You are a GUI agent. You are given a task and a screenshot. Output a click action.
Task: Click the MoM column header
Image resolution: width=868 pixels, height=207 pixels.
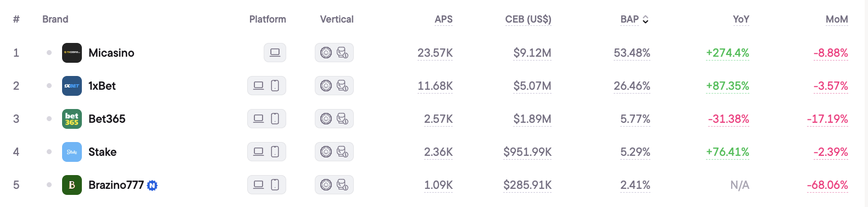[x=837, y=19]
